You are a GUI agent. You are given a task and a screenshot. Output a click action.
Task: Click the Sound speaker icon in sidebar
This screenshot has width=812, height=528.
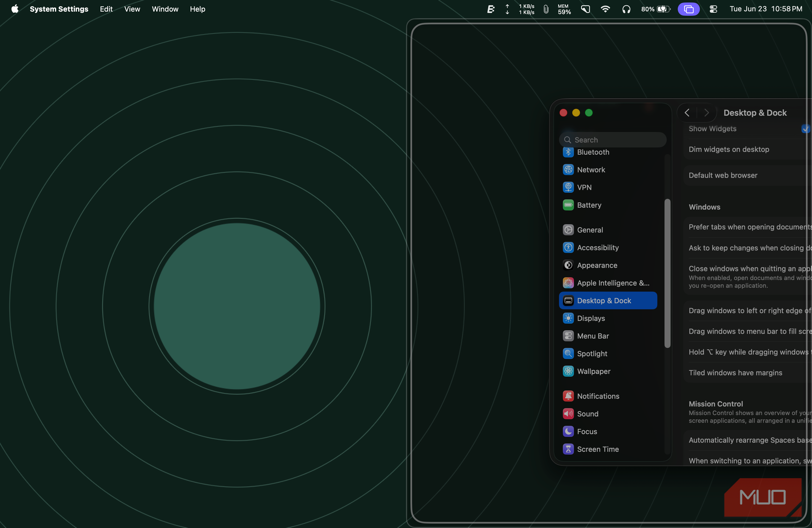(568, 414)
